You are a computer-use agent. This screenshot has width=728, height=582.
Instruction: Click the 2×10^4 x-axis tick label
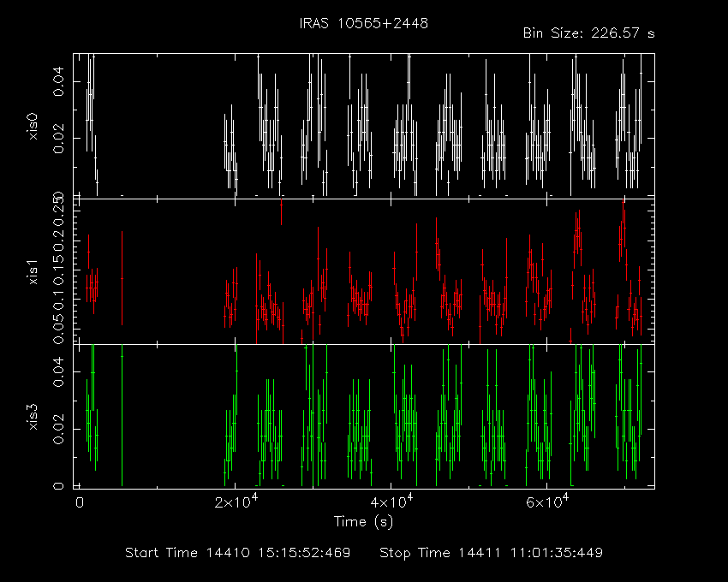pyautogui.click(x=236, y=502)
